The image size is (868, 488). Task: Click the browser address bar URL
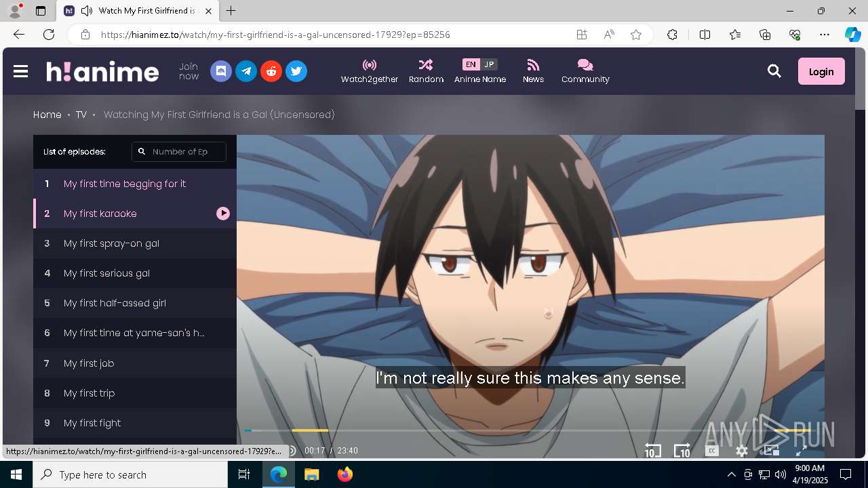[275, 35]
